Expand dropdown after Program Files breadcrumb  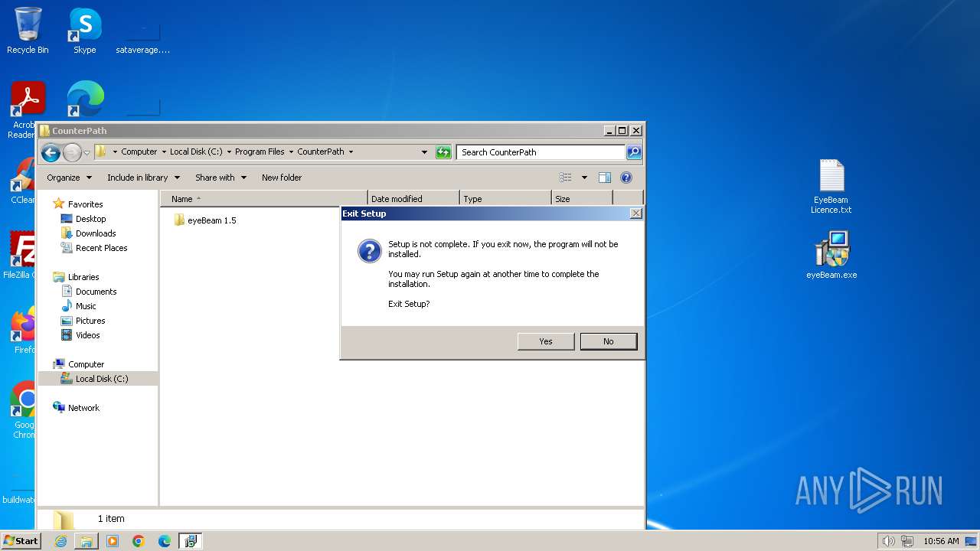pos(291,152)
